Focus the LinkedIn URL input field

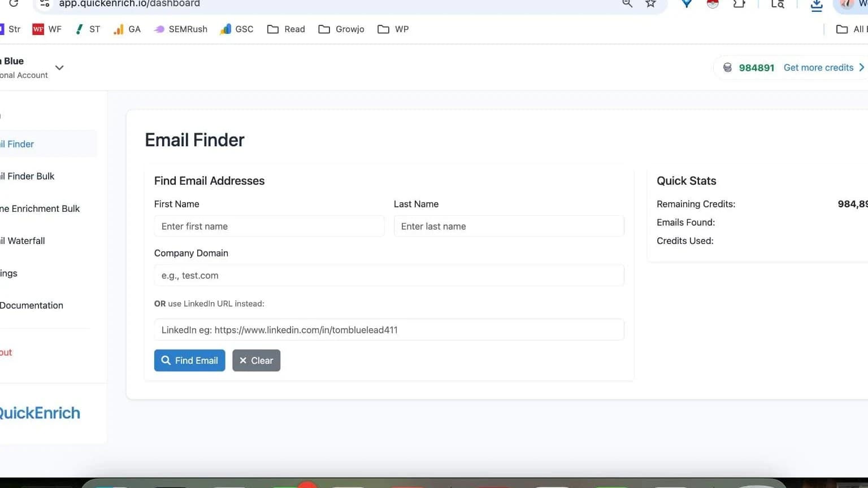(389, 330)
